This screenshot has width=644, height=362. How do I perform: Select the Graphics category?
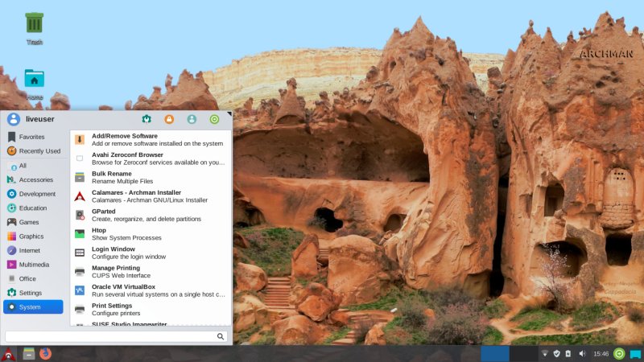coord(33,237)
